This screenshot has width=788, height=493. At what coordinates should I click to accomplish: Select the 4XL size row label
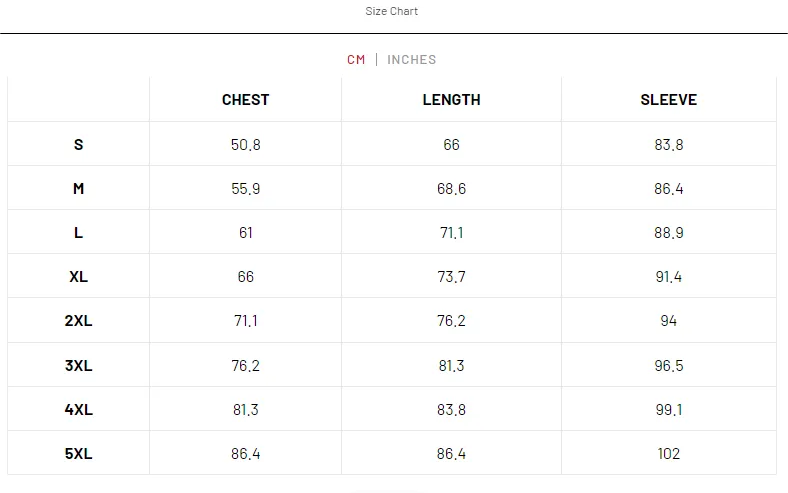point(79,409)
